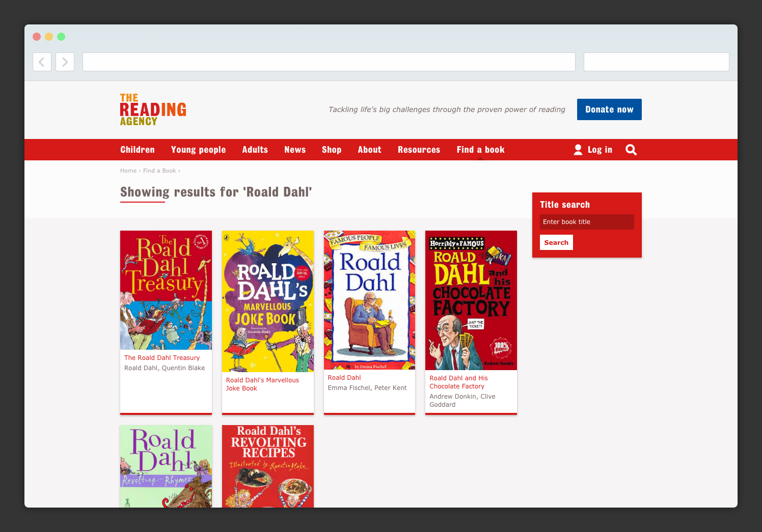Click the user profile Log in icon
The width and height of the screenshot is (762, 532).
[x=578, y=150]
